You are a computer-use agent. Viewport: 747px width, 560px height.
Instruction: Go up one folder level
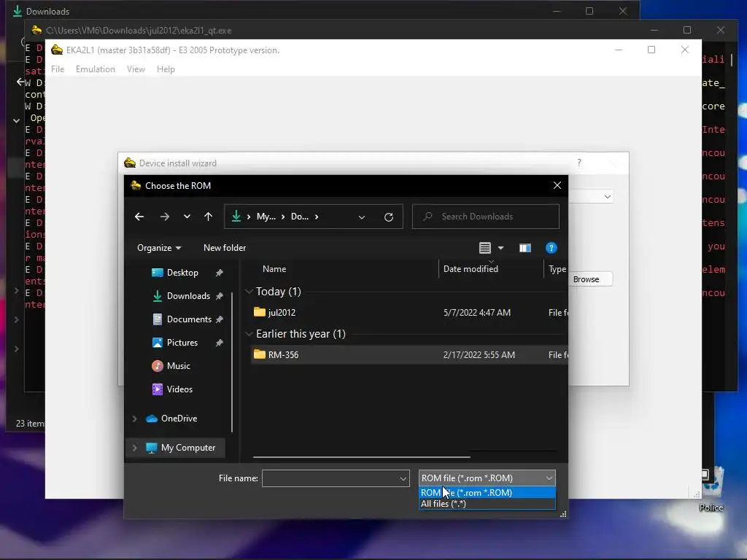208,217
